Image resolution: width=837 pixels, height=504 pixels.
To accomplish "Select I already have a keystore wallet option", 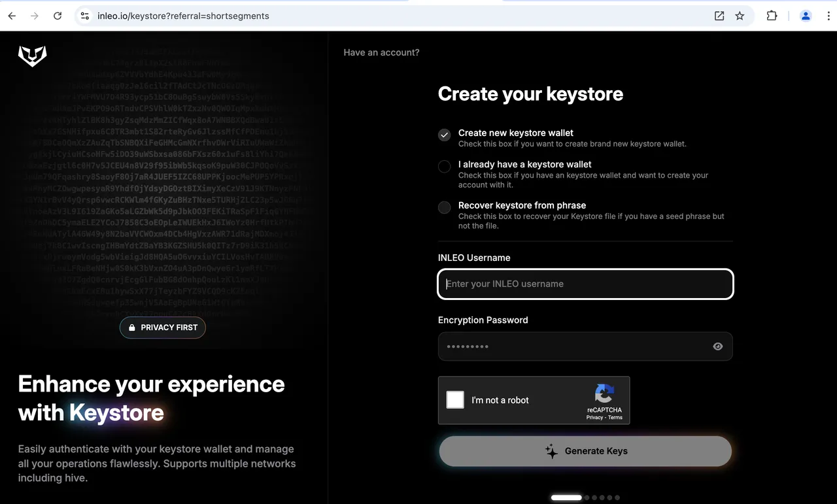I will click(445, 167).
